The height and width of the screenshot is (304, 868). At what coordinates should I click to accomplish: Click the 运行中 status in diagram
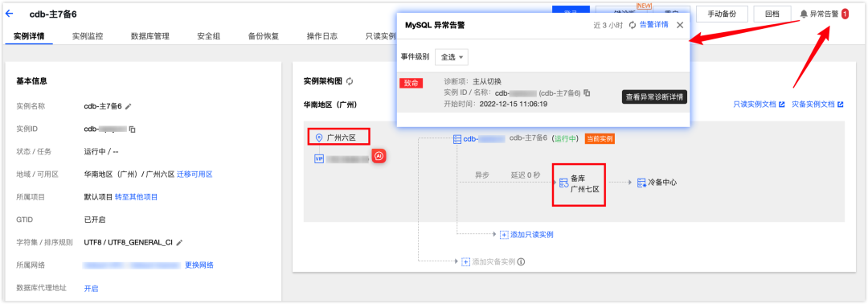pos(565,138)
